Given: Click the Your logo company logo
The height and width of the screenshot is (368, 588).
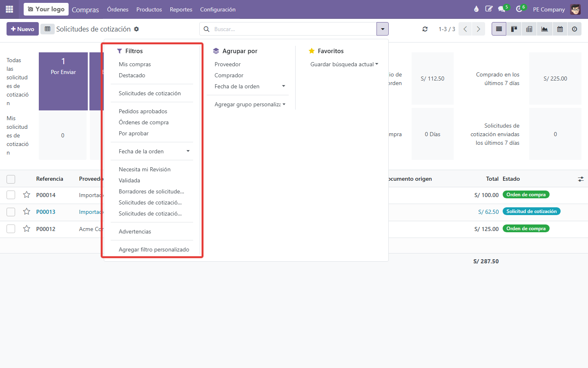Looking at the screenshot, I should pyautogui.click(x=46, y=9).
